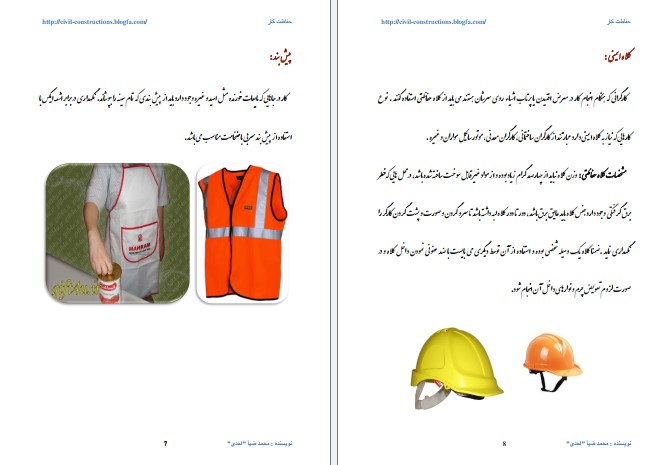Click the red apron heading on page 7
The image size is (668, 465).
pyautogui.click(x=281, y=58)
